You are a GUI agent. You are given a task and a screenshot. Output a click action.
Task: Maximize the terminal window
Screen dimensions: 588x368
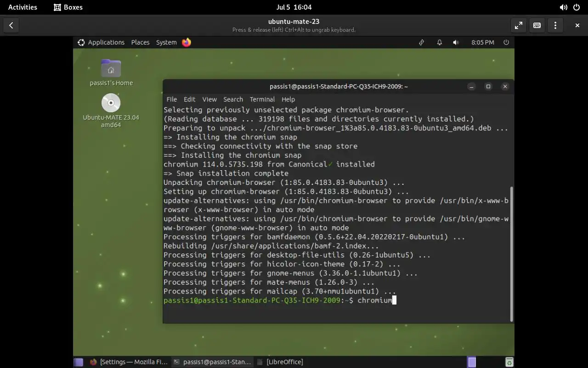[x=488, y=86]
